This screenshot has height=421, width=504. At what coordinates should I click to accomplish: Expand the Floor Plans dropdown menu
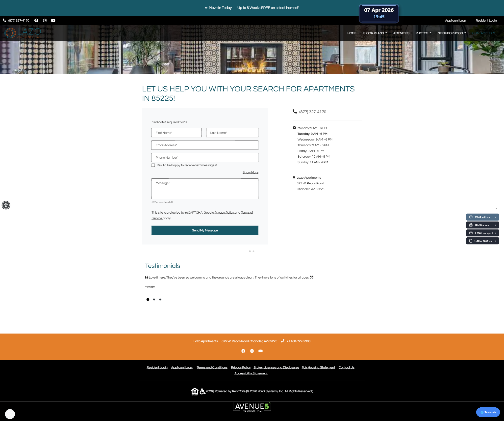tap(375, 33)
